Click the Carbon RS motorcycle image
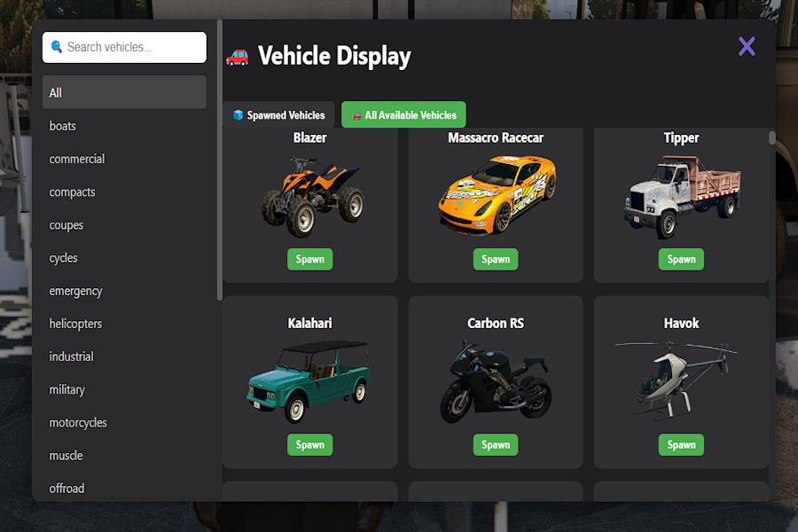Viewport: 798px width, 532px height. tap(496, 382)
